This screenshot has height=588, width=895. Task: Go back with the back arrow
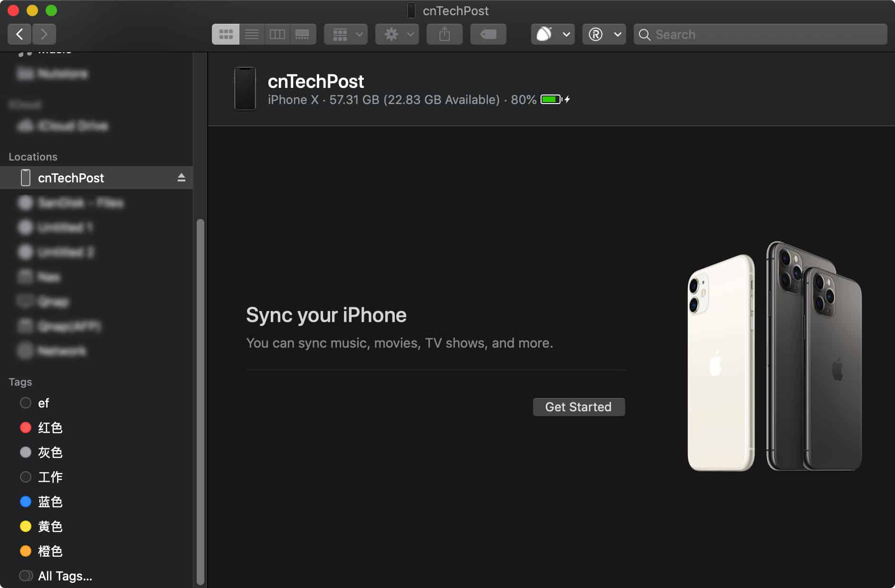click(19, 34)
